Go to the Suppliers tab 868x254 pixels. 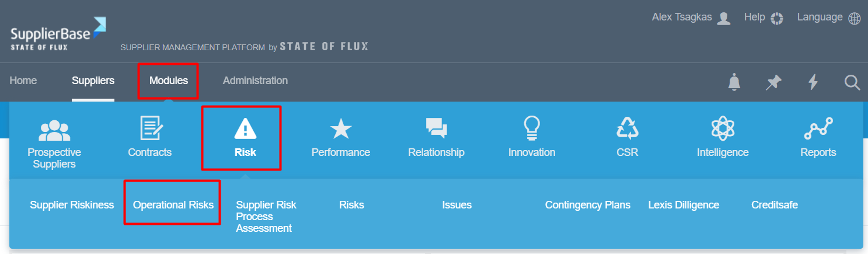pos(93,81)
